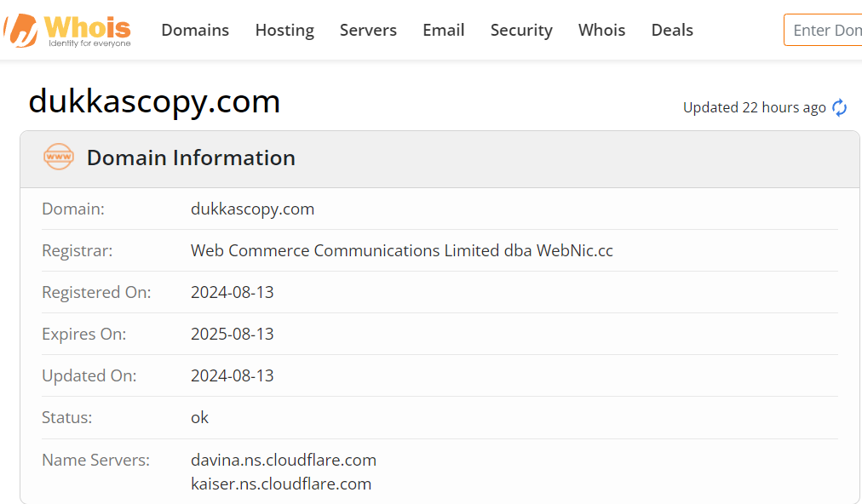
Task: Open the Domains menu
Action: 195,31
